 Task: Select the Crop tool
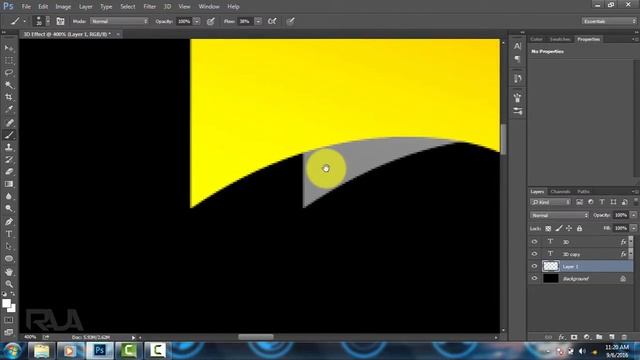click(x=9, y=97)
